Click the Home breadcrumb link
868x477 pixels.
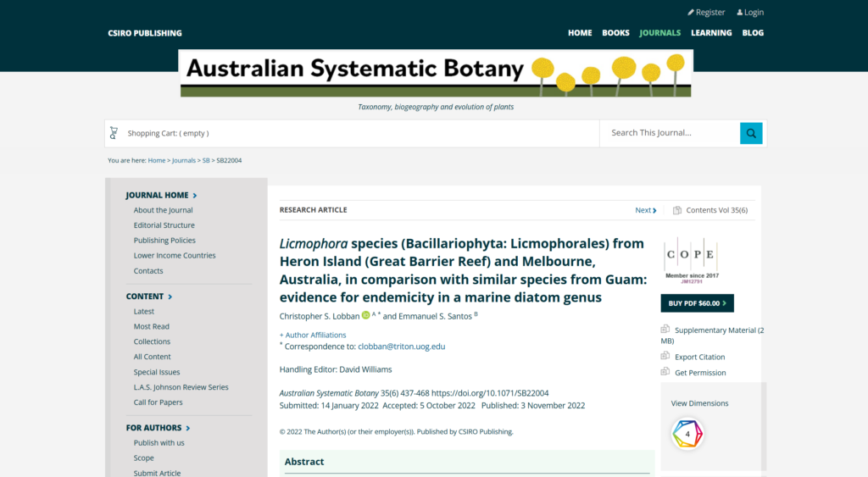[x=157, y=160]
